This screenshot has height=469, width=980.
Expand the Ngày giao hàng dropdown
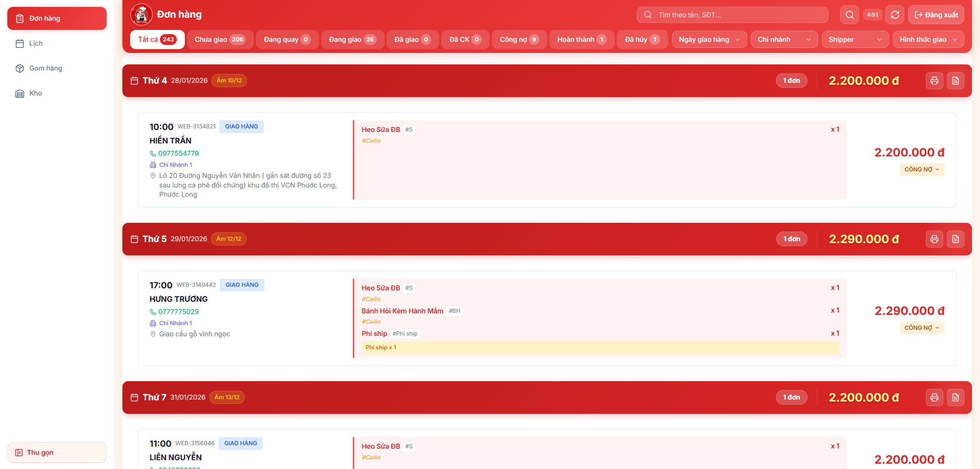click(709, 39)
